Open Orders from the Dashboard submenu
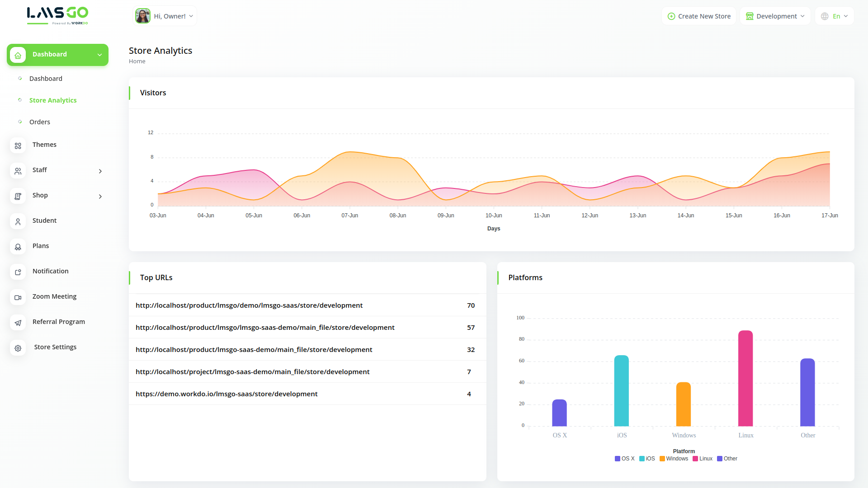 click(40, 122)
